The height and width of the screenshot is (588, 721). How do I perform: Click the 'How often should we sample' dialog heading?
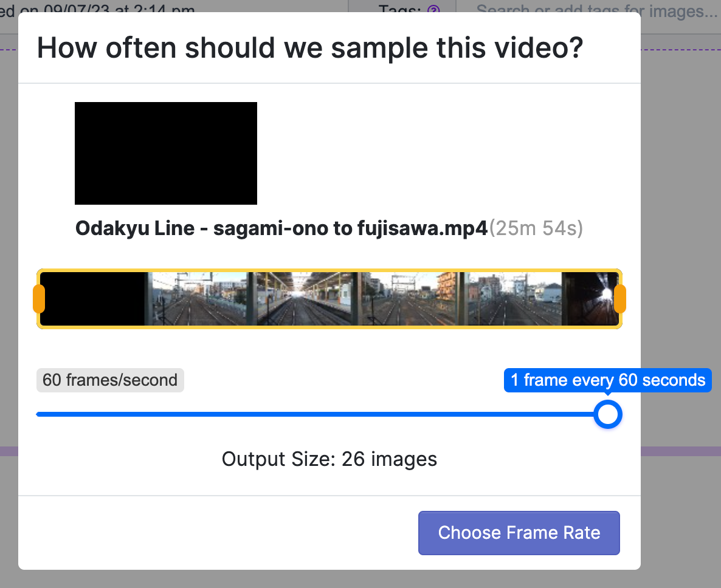310,47
